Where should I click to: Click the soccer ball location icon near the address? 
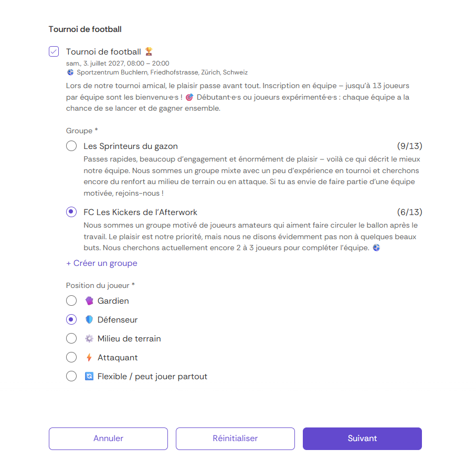70,72
